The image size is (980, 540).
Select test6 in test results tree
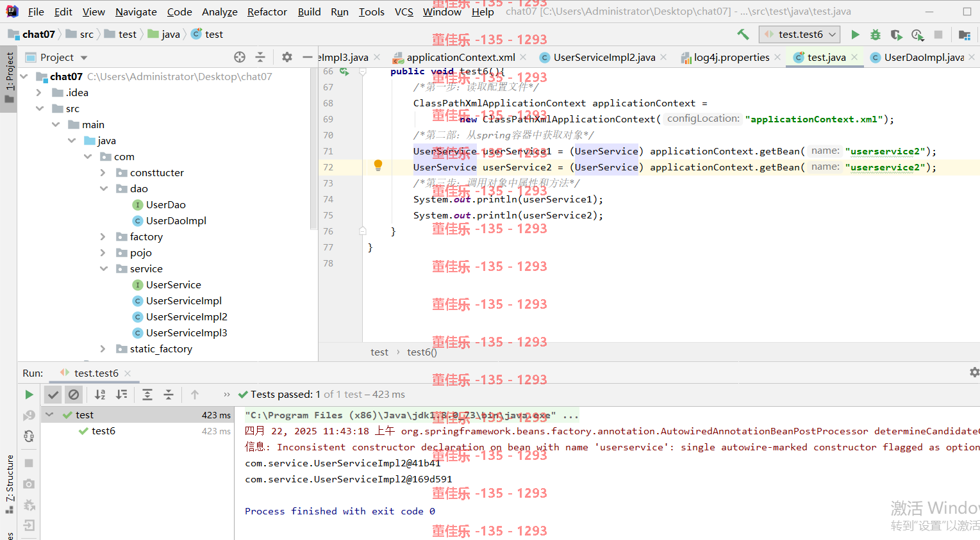pyautogui.click(x=103, y=430)
